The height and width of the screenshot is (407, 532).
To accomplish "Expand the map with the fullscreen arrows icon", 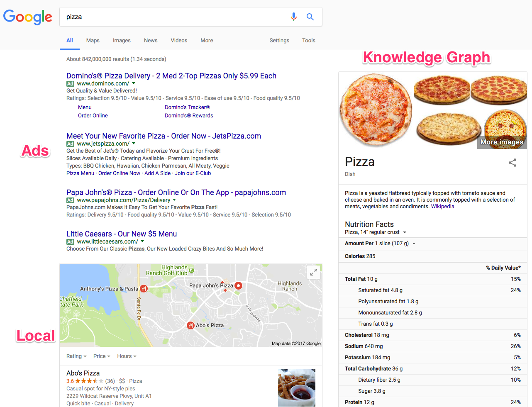I will [x=314, y=272].
